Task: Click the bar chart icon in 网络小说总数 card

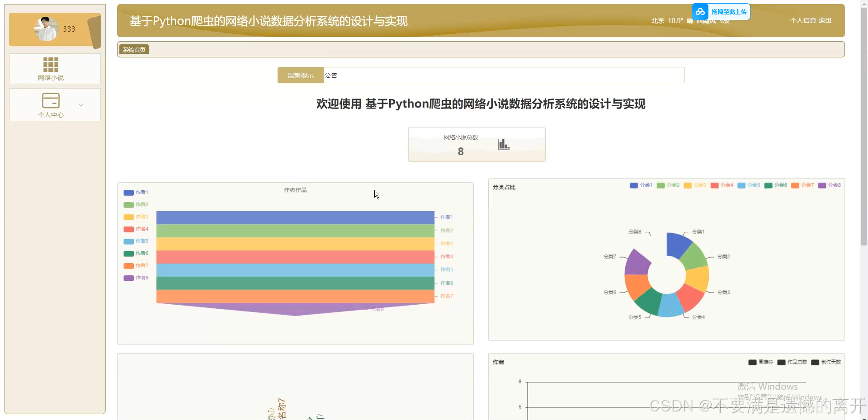Action: pyautogui.click(x=504, y=144)
